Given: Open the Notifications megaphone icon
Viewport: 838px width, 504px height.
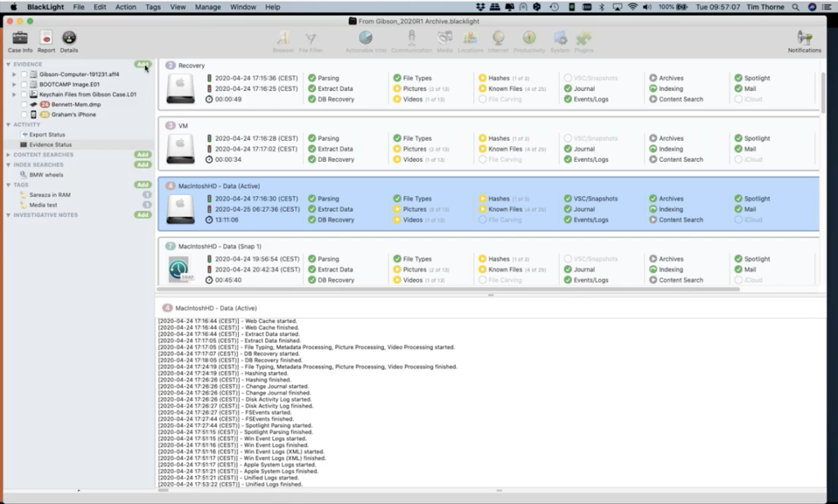Looking at the screenshot, I should click(804, 38).
